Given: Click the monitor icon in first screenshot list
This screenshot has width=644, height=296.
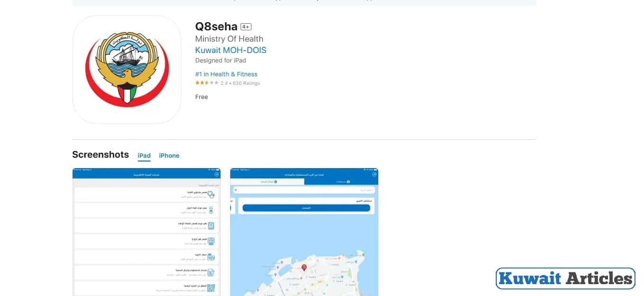Looking at the screenshot, I should point(211,241).
